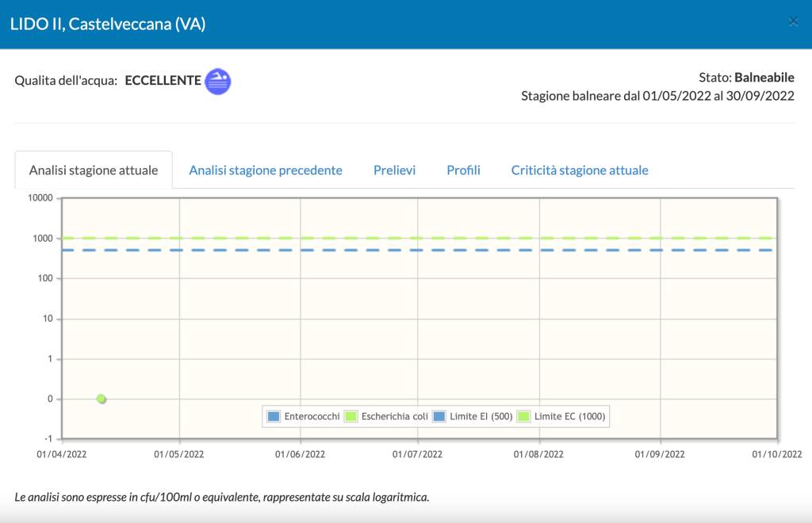This screenshot has height=523, width=812.
Task: Click the Limite EC (1000) legend swatch
Action: (x=523, y=416)
